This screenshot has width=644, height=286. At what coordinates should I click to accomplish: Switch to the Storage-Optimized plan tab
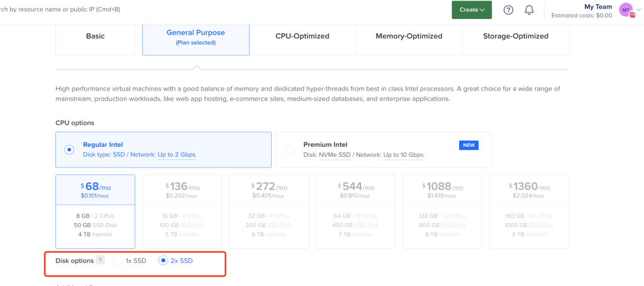pos(516,36)
